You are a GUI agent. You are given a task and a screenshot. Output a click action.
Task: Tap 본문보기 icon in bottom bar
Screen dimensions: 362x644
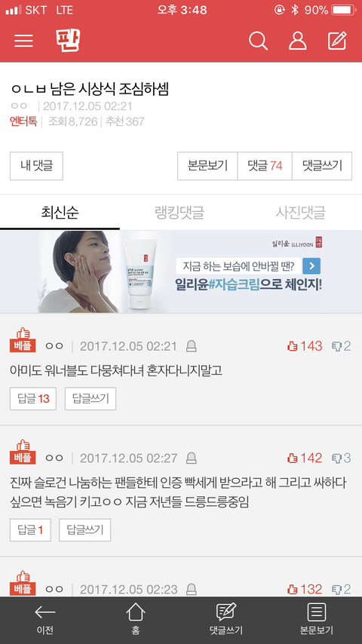[x=317, y=620]
